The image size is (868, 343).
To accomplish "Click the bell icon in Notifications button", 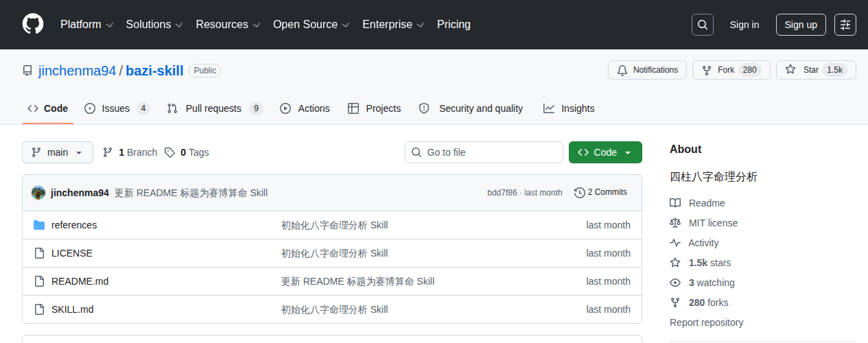I will pyautogui.click(x=622, y=70).
